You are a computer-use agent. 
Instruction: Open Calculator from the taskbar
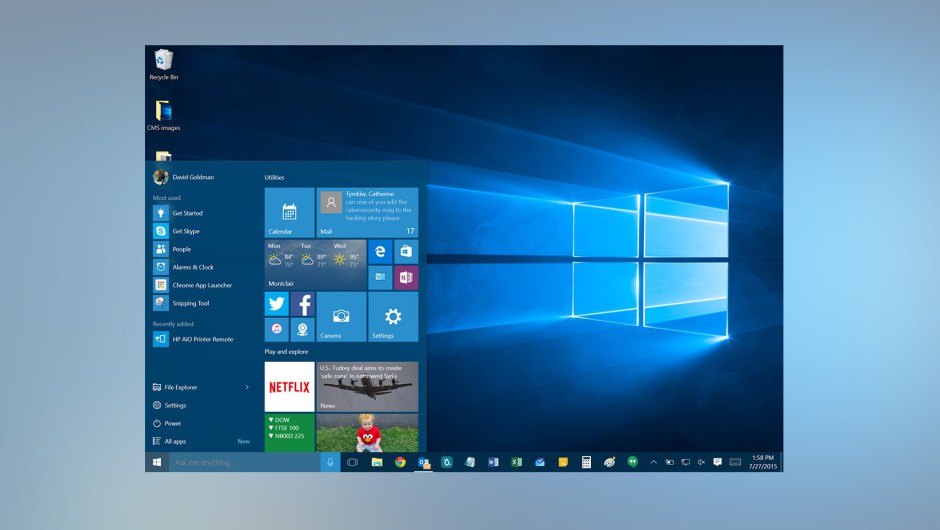[x=586, y=462]
